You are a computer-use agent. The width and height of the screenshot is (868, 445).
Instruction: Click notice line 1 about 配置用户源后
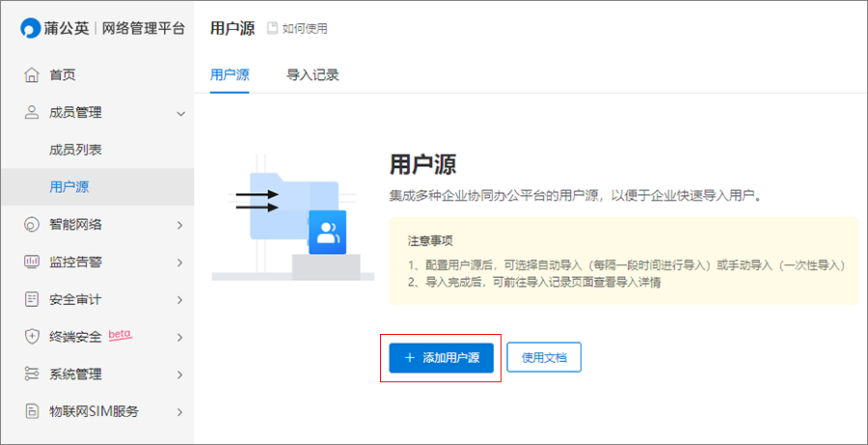[626, 265]
